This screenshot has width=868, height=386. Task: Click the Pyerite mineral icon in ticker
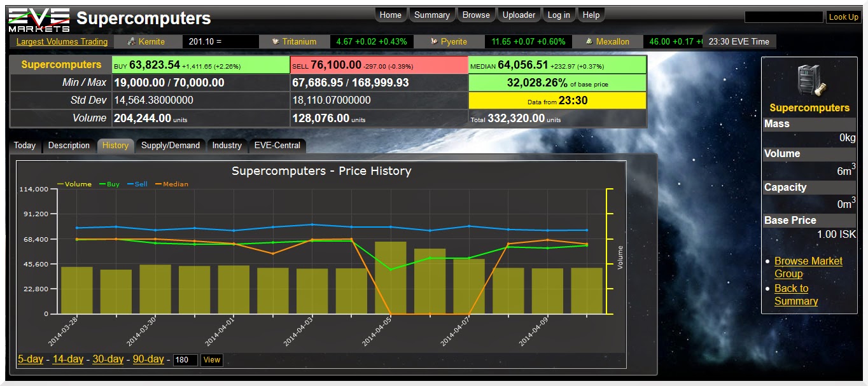[x=433, y=41]
